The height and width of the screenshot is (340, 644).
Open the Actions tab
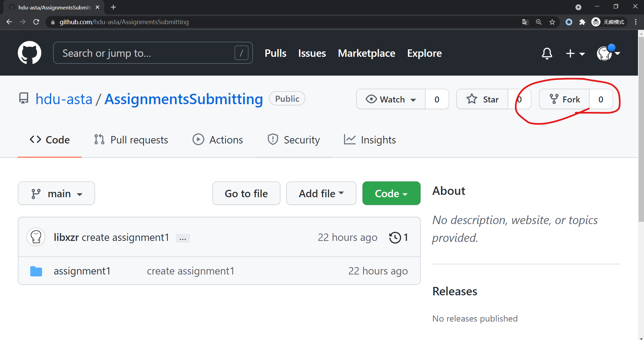(218, 140)
